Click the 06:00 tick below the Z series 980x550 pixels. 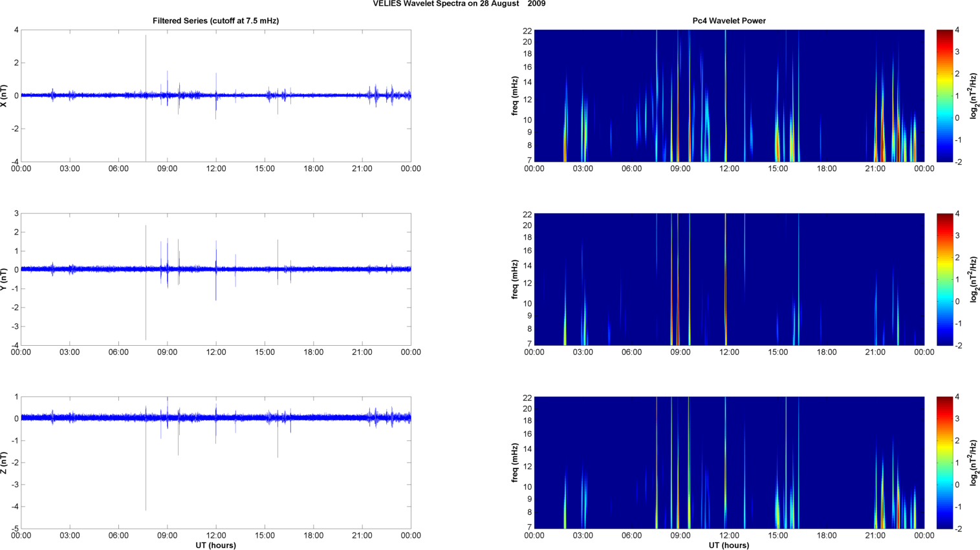click(x=118, y=536)
